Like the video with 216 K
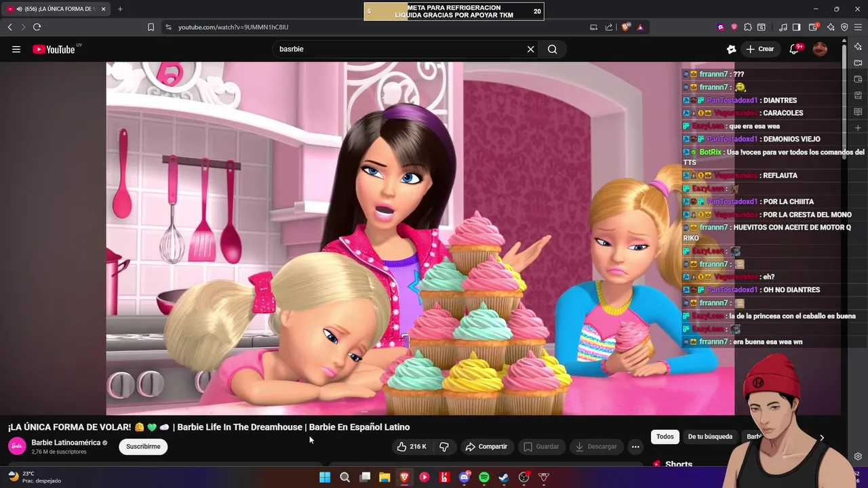 [412, 447]
